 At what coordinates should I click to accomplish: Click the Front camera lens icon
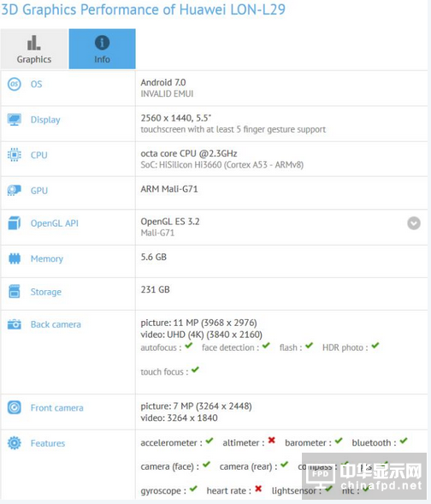click(15, 407)
